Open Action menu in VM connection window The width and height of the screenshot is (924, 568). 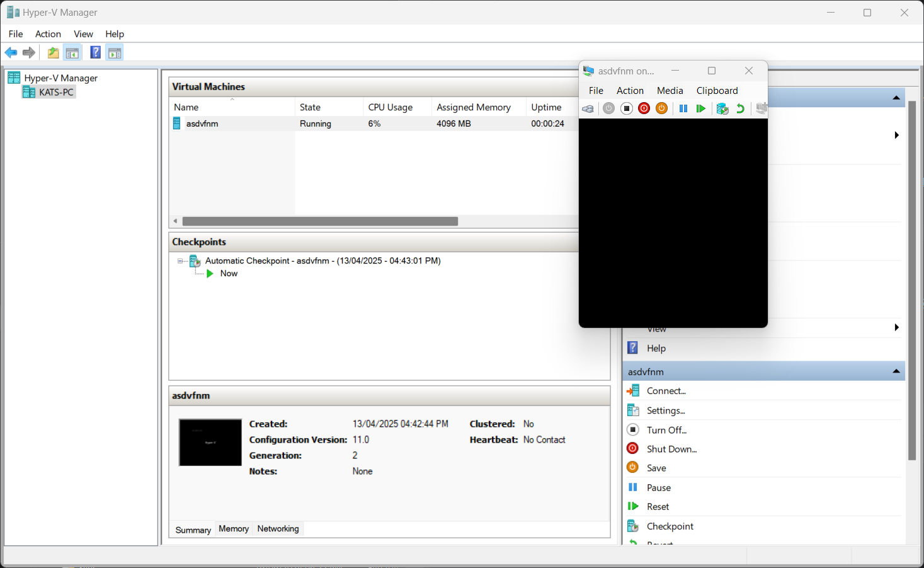(x=630, y=91)
